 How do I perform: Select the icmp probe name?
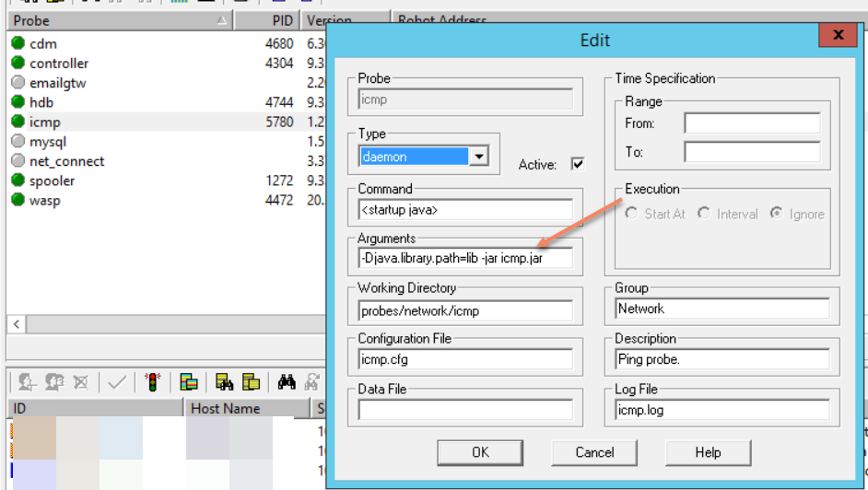tap(45, 122)
